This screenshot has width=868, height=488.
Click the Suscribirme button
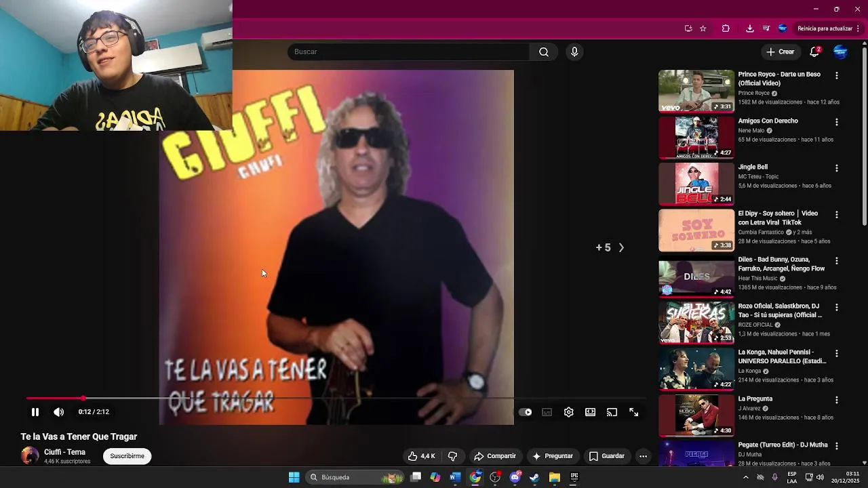coord(127,456)
